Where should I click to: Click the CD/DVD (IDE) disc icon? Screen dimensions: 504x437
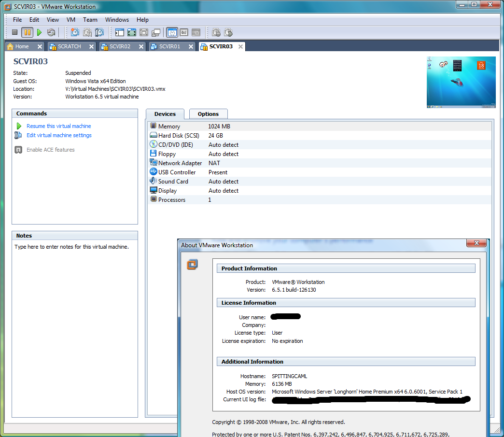[x=154, y=144]
